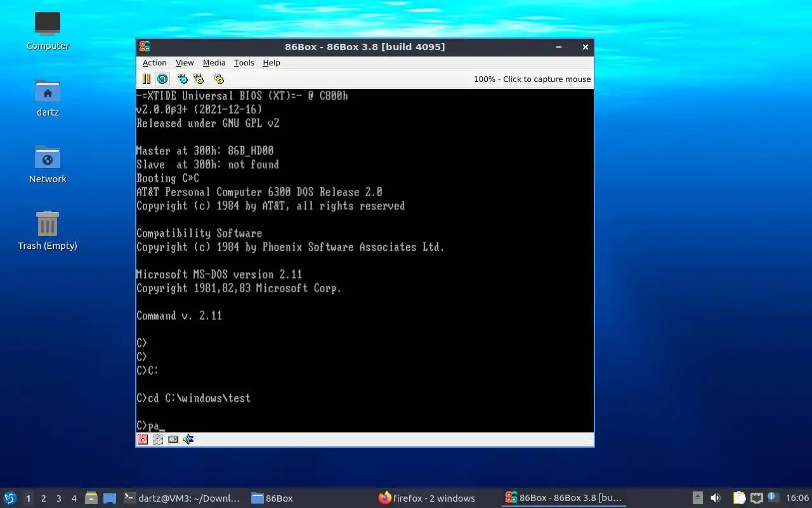Click the sound speaker status bar icon
The width and height of the screenshot is (812, 508).
(188, 439)
